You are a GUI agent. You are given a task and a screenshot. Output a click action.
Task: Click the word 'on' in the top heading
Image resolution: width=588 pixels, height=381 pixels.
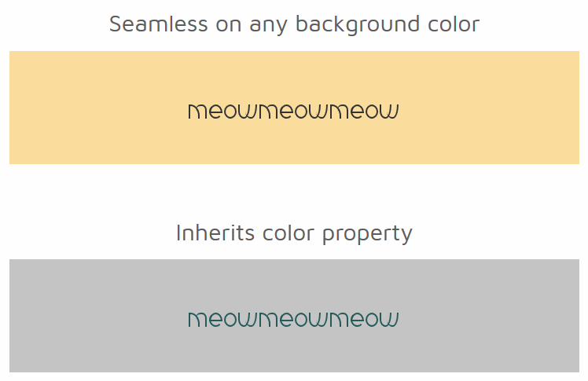coord(229,25)
